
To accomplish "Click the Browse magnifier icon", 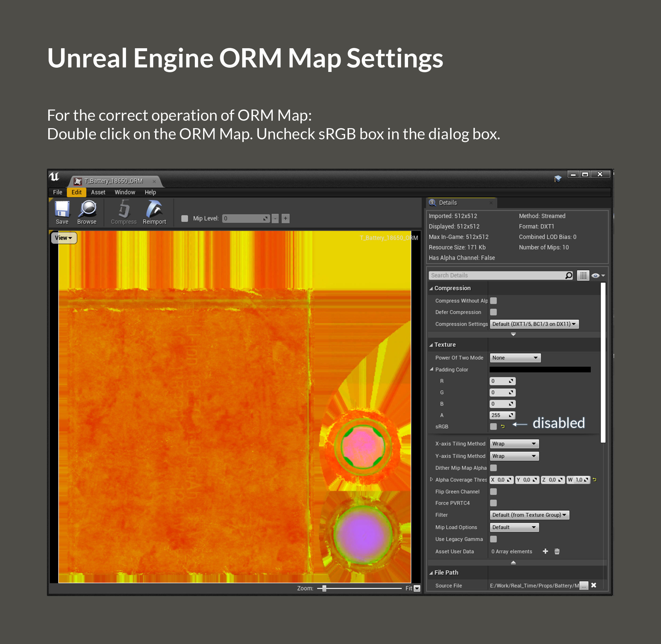I will tap(87, 210).
